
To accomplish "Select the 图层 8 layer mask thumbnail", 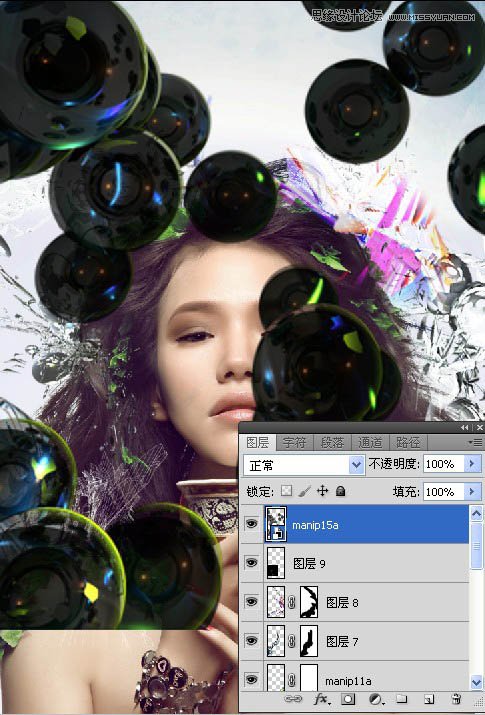I will (309, 602).
